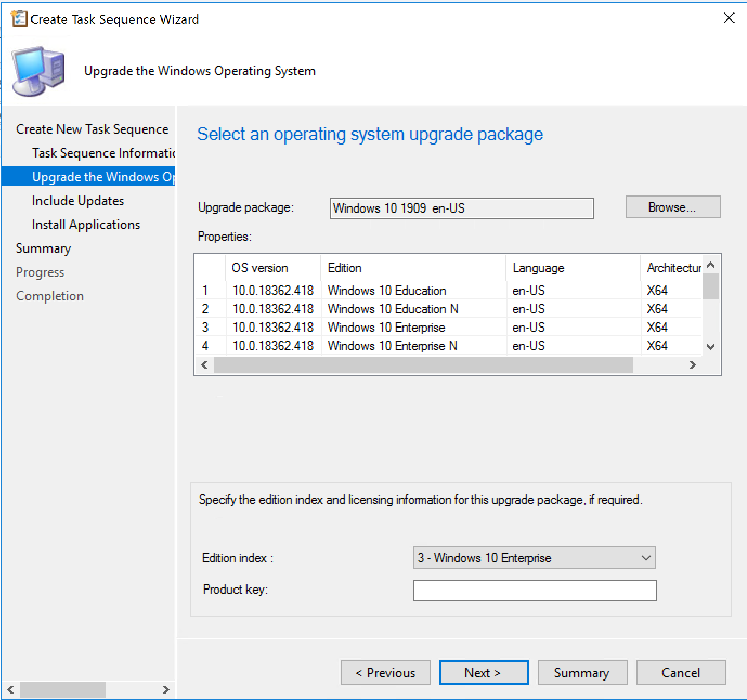
Task: Click index number 4 in properties list
Action: tap(205, 346)
